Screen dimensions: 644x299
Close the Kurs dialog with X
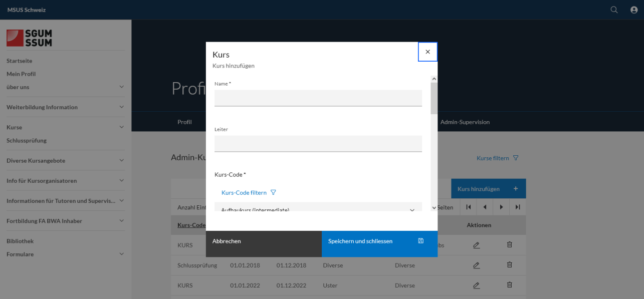(427, 52)
